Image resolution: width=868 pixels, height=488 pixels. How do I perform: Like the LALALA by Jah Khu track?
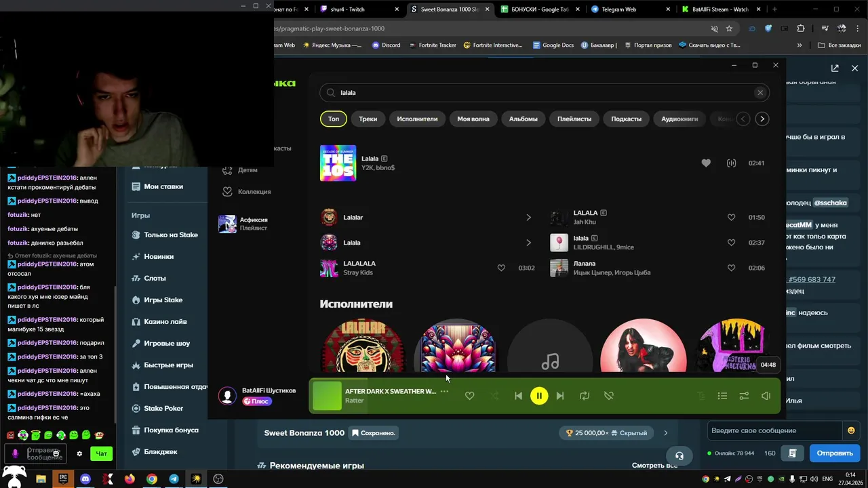[x=731, y=218]
